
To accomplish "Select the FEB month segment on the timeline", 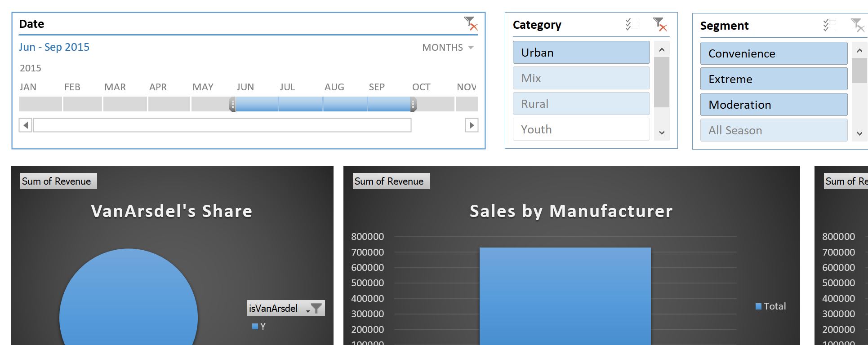I will click(83, 104).
